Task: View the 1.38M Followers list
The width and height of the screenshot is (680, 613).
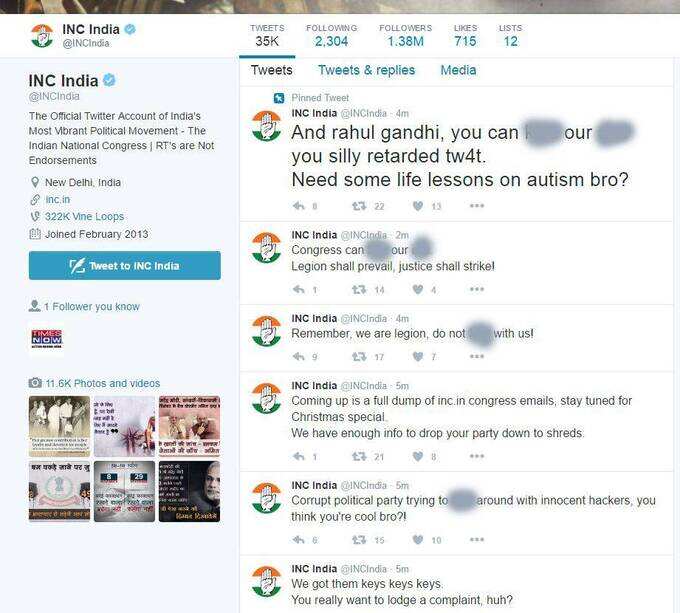Action: click(405, 35)
